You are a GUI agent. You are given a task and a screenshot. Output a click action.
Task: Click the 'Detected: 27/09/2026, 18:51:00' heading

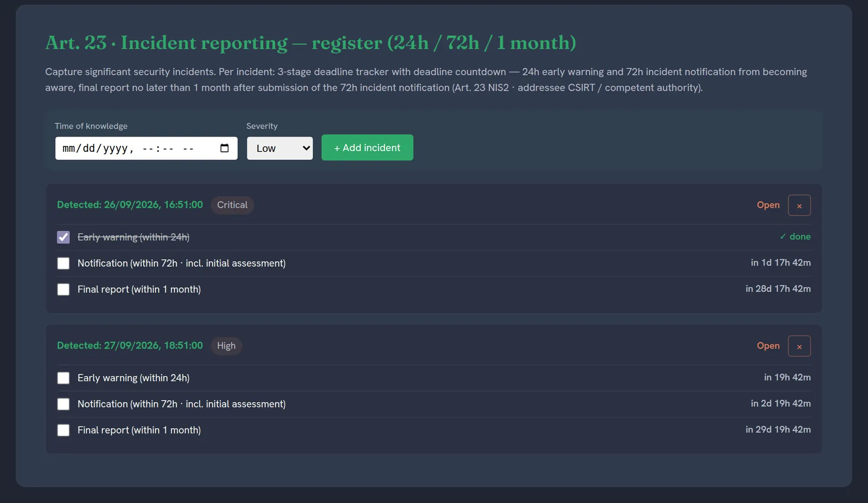(130, 346)
